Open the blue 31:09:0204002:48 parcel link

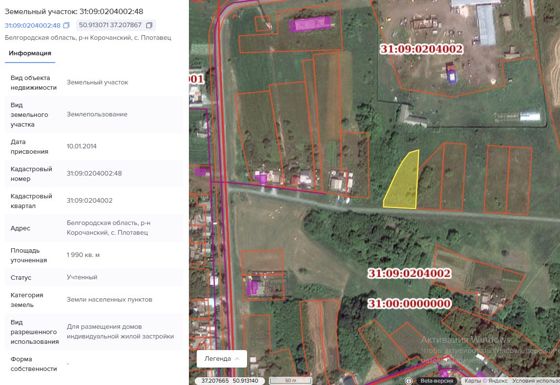coord(32,25)
